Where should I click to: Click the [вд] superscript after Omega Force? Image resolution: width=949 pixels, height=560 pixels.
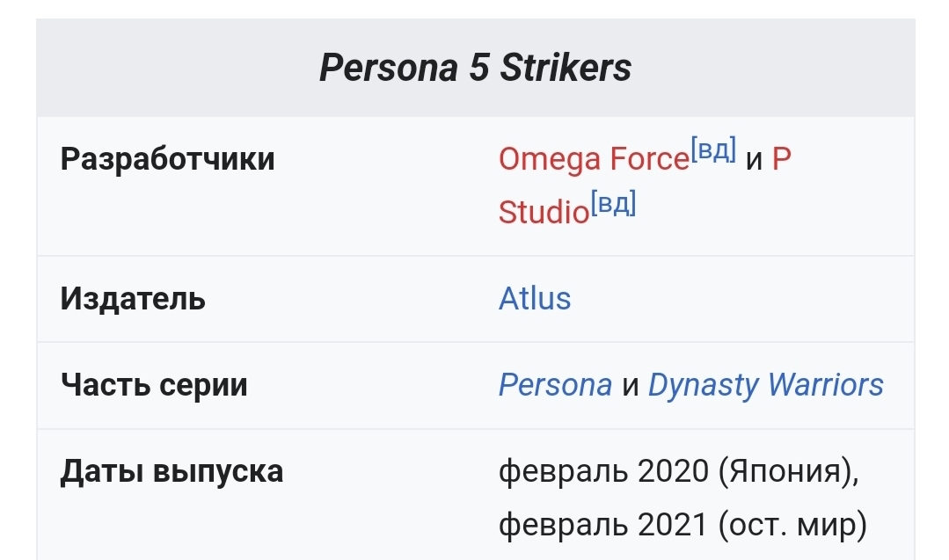click(x=713, y=149)
